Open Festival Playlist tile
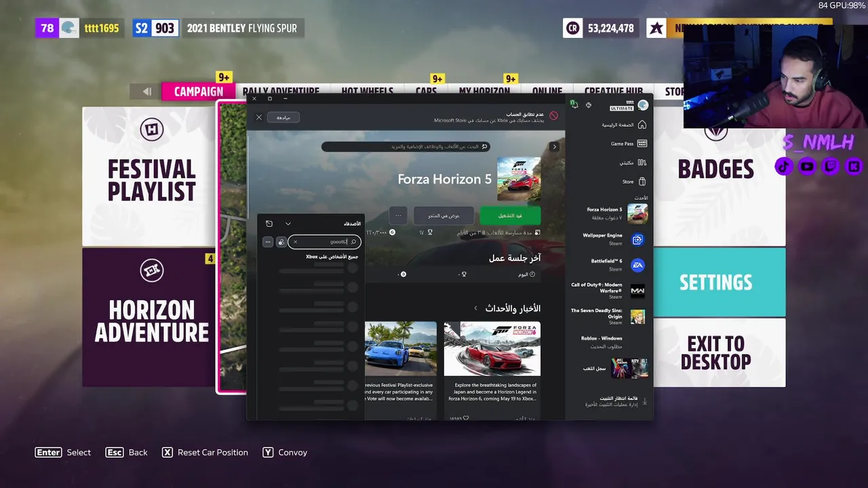The image size is (868, 488). pos(149,176)
